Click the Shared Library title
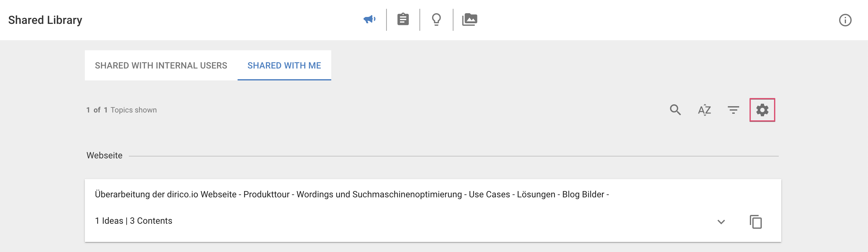The height and width of the screenshot is (252, 868). (x=45, y=20)
